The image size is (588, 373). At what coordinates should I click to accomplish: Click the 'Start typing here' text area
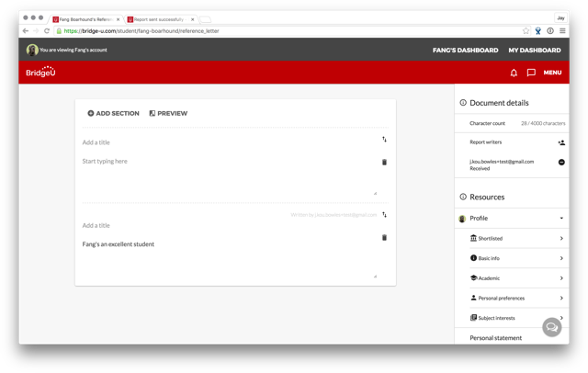(230, 176)
